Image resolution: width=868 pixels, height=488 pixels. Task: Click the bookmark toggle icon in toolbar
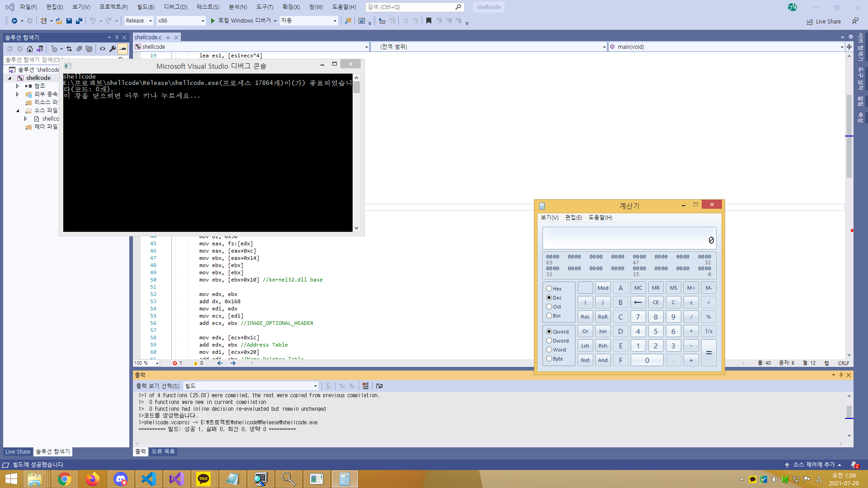coord(429,21)
